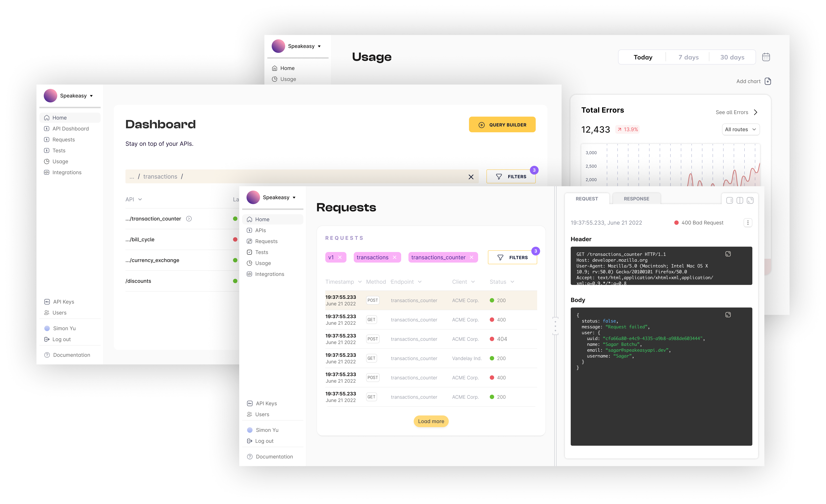Select split-pane layout icon in request panel
The height and width of the screenshot is (504, 826).
[740, 201]
